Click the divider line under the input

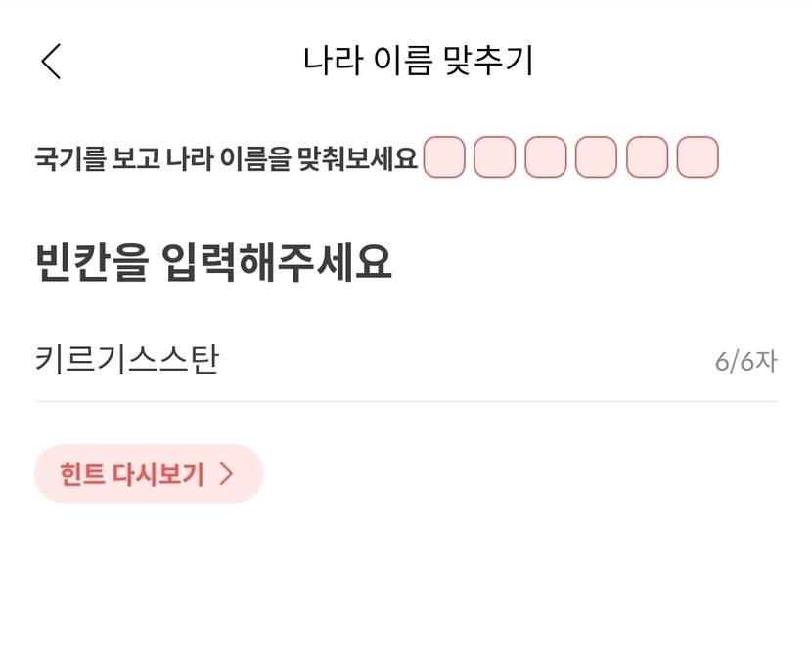point(406,401)
